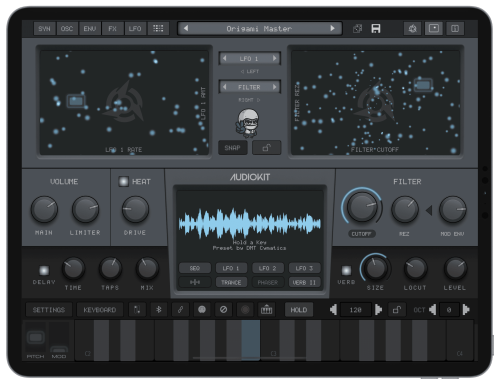Screen dimensions: 500x385
Task: Click the lock icon next to SNAP
Action: pos(267,148)
